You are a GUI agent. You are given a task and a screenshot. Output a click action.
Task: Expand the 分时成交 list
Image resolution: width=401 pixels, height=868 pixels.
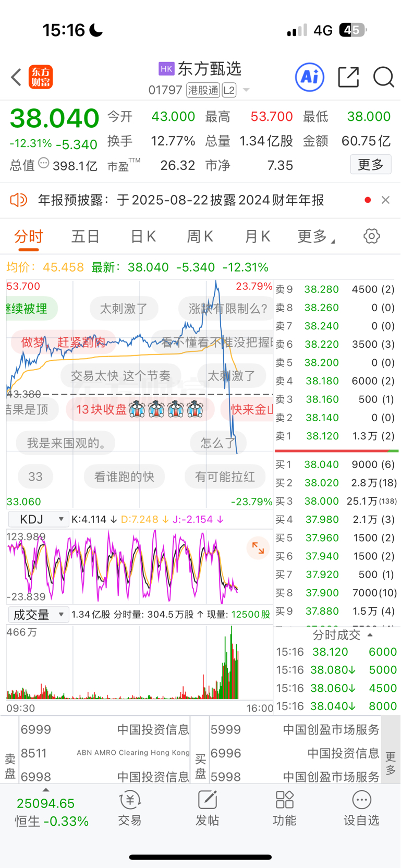pyautogui.click(x=343, y=635)
